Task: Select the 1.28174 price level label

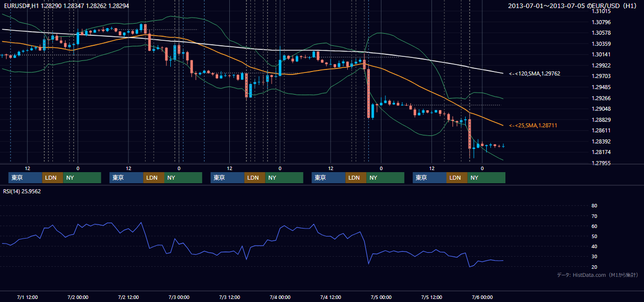Action: 601,152
